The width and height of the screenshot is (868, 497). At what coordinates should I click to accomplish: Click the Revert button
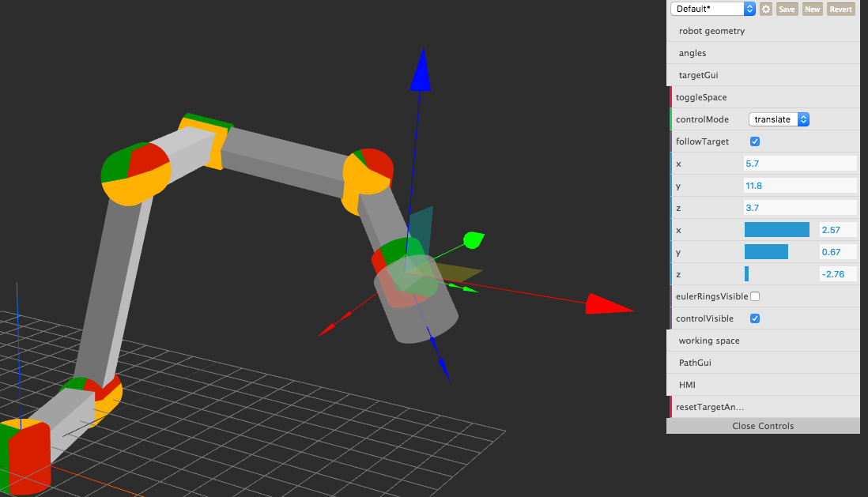[x=840, y=9]
